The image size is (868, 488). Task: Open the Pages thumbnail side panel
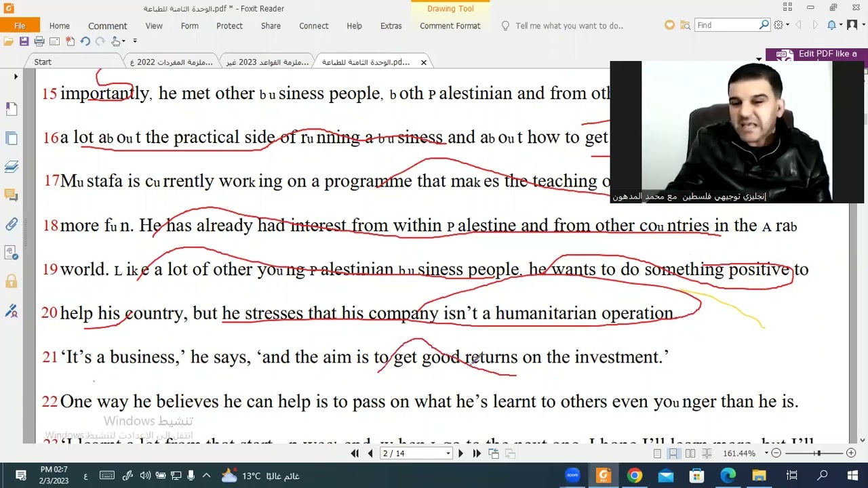(12, 138)
